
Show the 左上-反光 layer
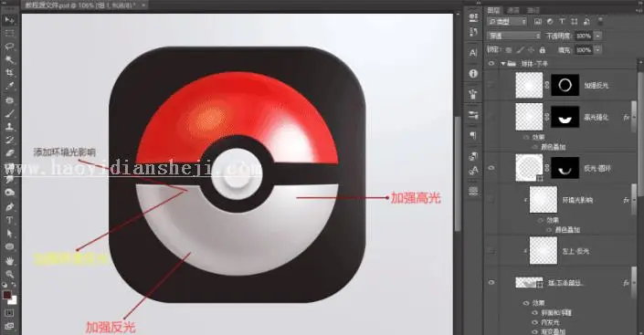point(491,251)
